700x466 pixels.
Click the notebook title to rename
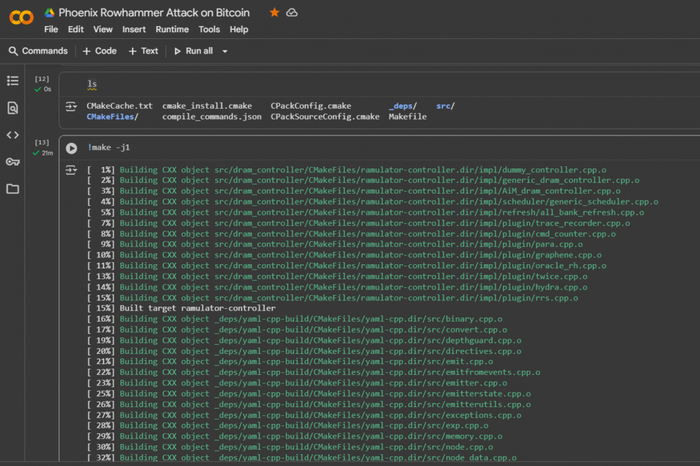click(x=154, y=13)
